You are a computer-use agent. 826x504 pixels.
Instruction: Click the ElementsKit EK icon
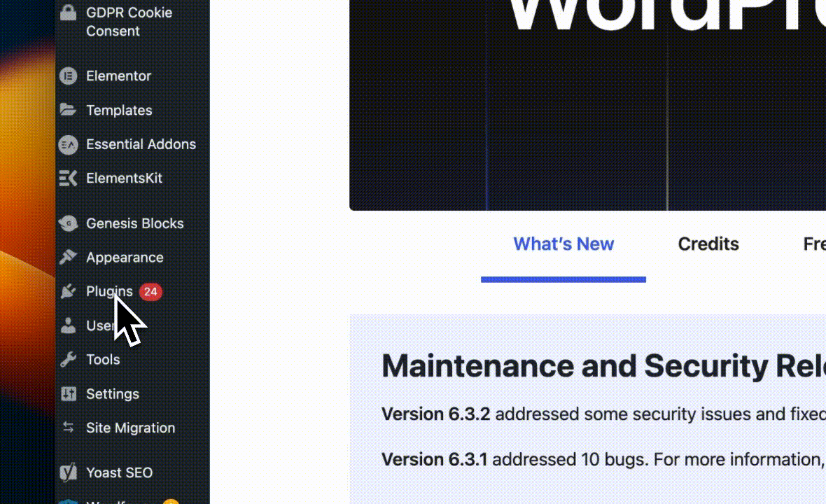click(x=68, y=178)
